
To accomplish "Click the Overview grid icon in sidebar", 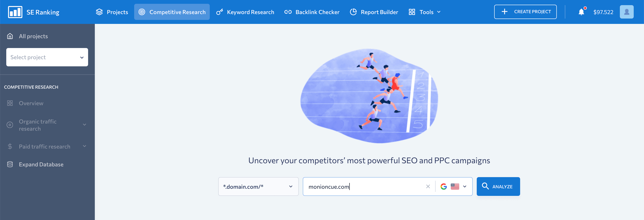I will [x=10, y=103].
